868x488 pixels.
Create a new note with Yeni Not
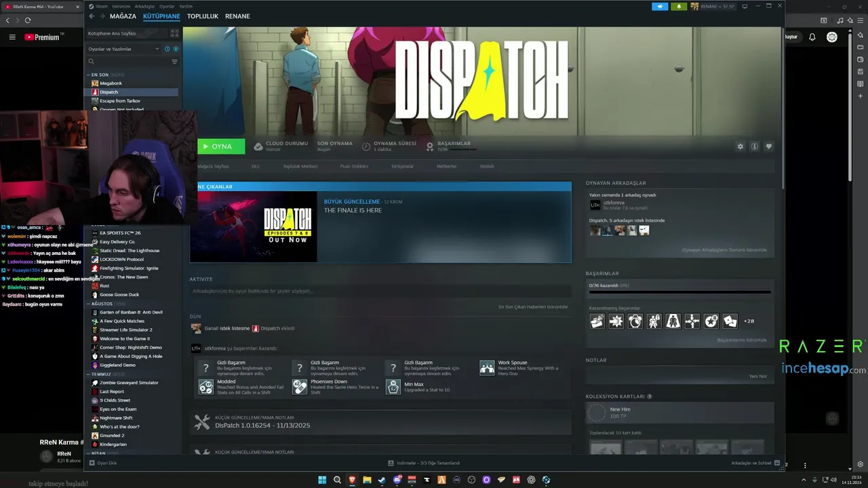pyautogui.click(x=757, y=376)
